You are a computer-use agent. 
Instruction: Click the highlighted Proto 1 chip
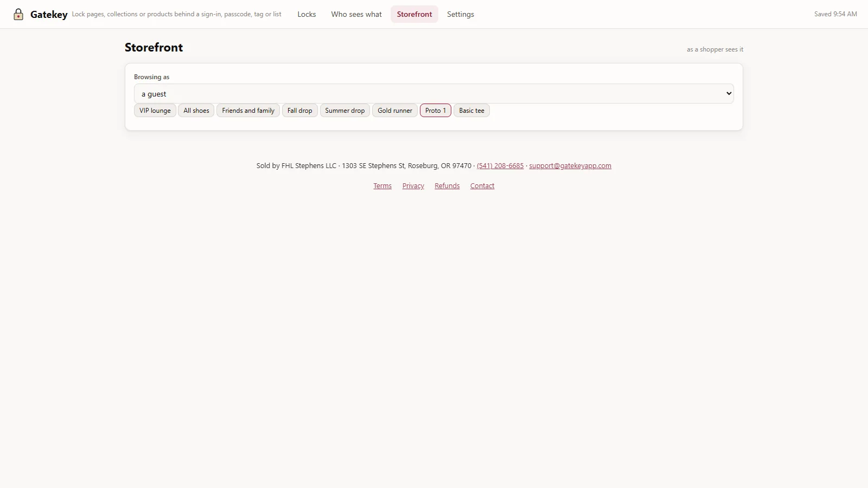click(436, 111)
